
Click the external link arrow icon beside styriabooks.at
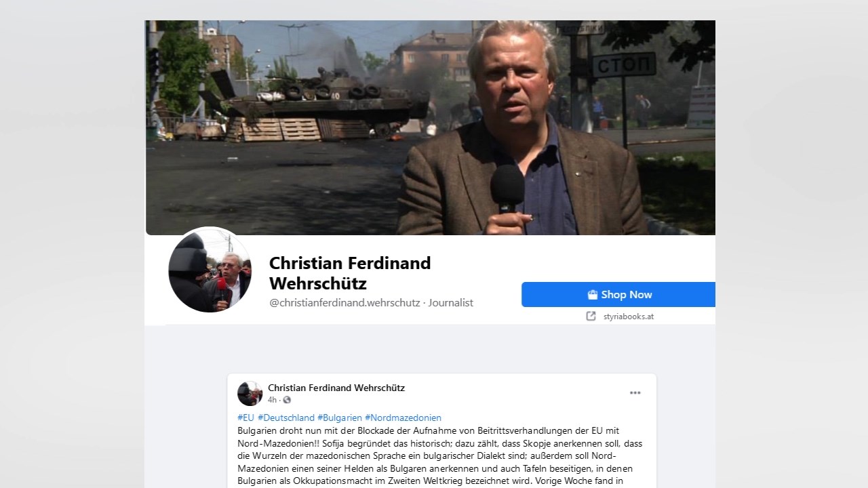point(591,316)
